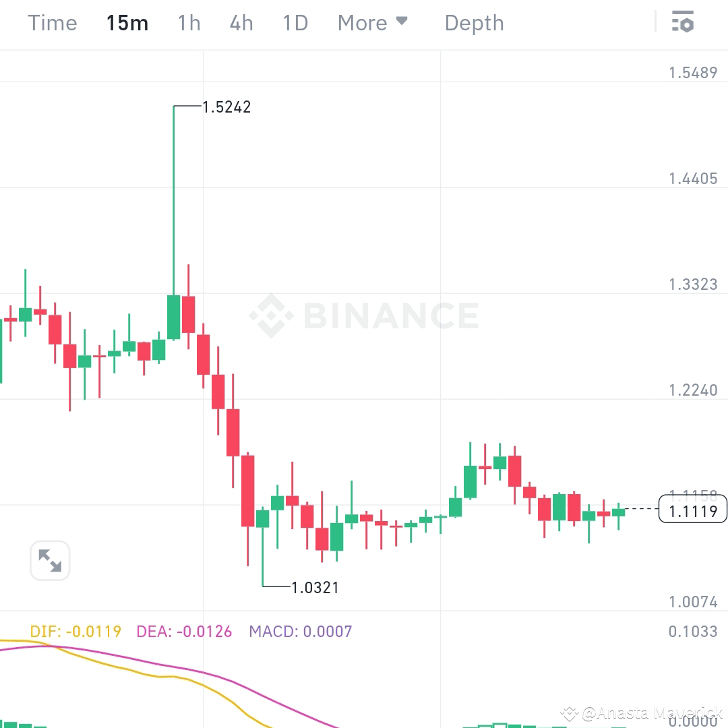The width and height of the screenshot is (728, 728).
Task: Toggle the 15m timeframe selection
Action: (127, 22)
